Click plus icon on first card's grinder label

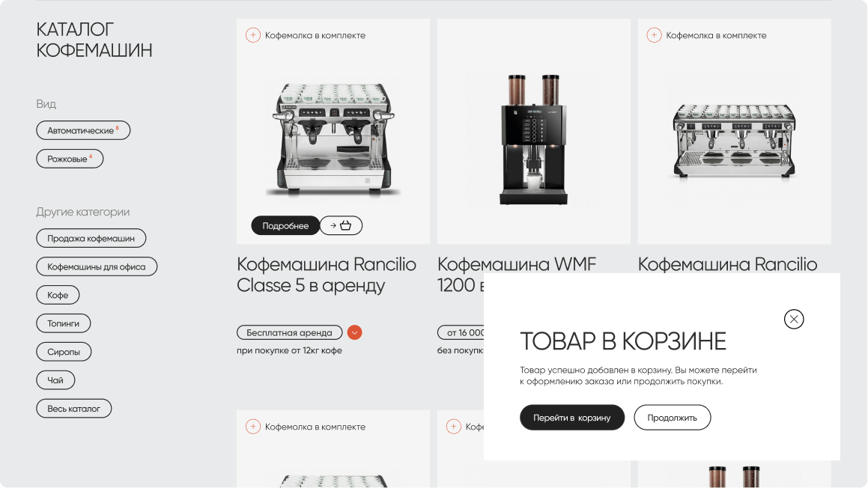click(x=253, y=35)
